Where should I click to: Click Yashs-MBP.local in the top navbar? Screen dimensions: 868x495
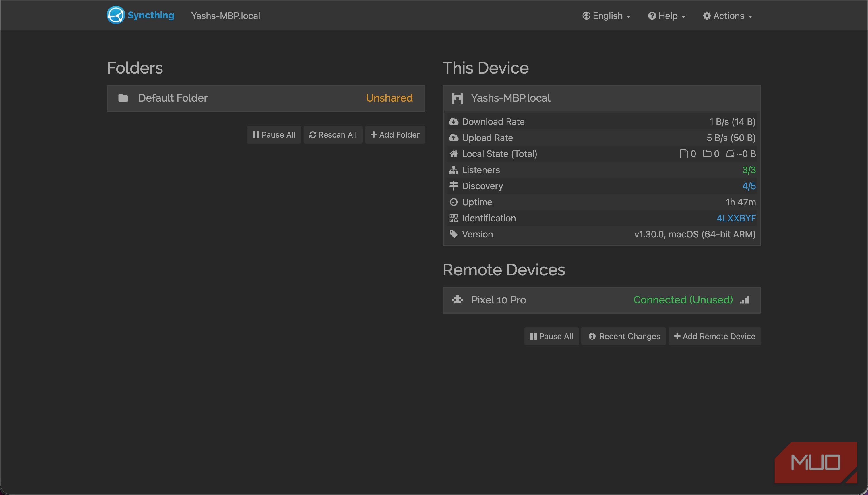tap(225, 16)
